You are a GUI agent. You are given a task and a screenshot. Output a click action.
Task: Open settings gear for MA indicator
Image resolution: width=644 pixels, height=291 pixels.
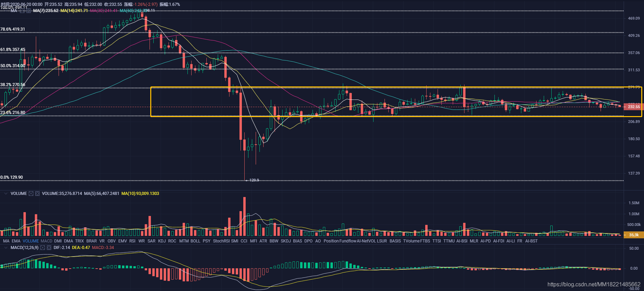[22, 11]
